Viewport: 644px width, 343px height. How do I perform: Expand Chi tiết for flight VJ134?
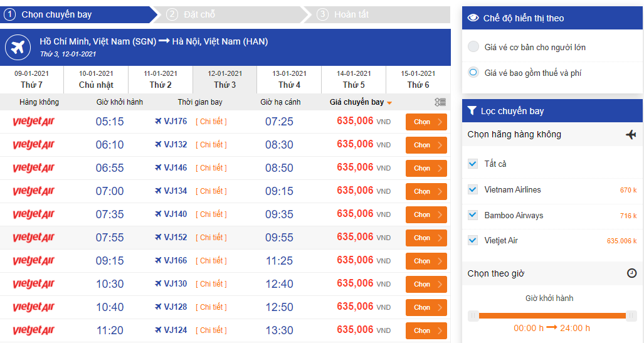(211, 191)
